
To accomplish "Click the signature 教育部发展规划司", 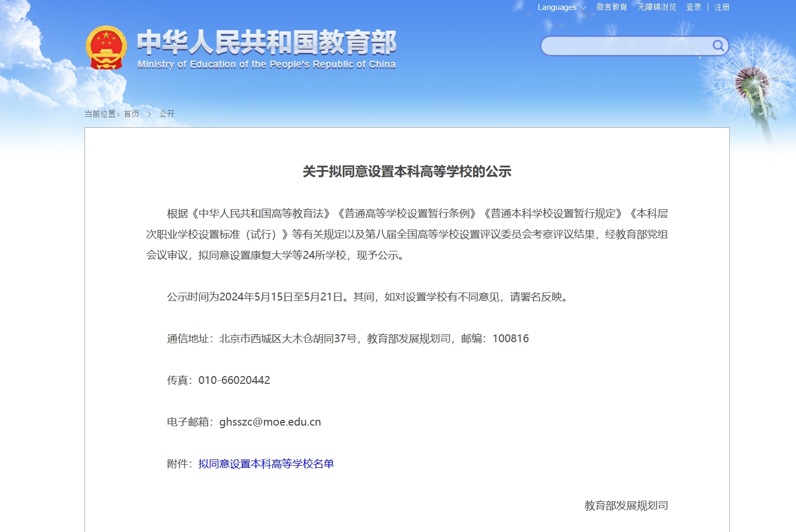I will click(x=626, y=505).
